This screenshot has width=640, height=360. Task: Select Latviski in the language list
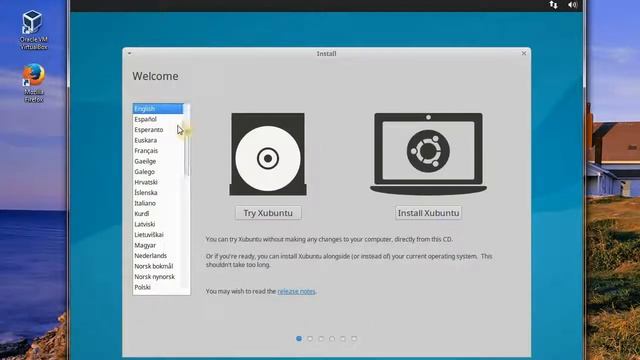[158, 224]
